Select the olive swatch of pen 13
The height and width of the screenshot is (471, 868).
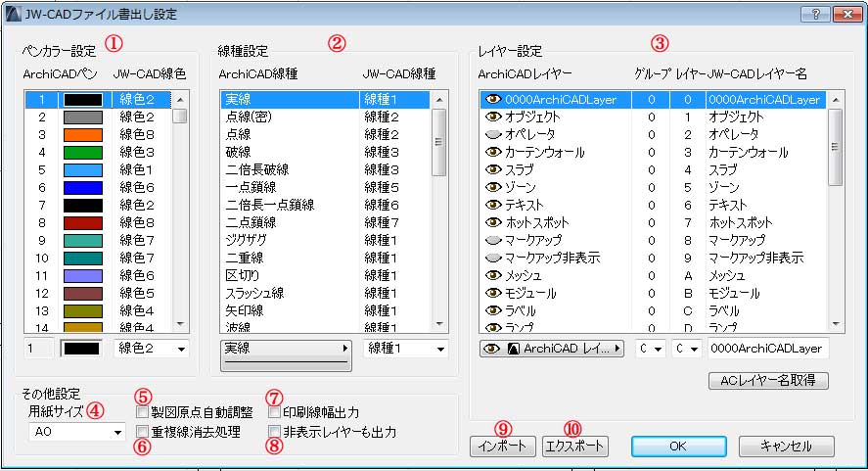pos(83,310)
